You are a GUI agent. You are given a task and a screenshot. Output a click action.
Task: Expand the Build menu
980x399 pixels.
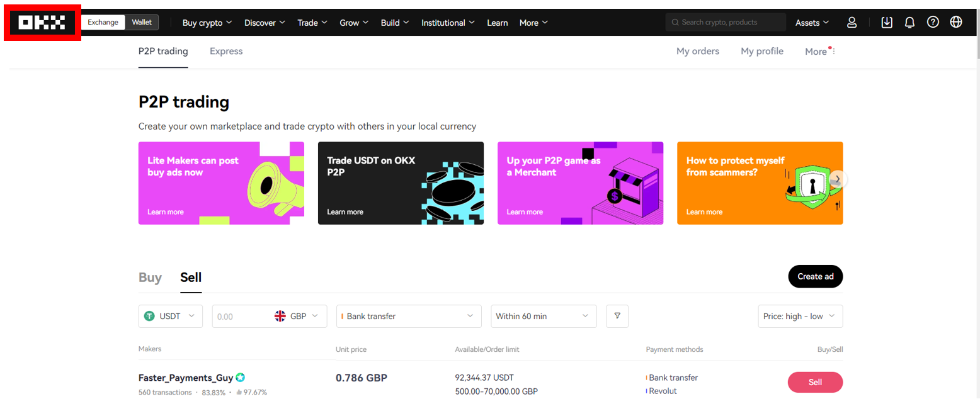395,23
